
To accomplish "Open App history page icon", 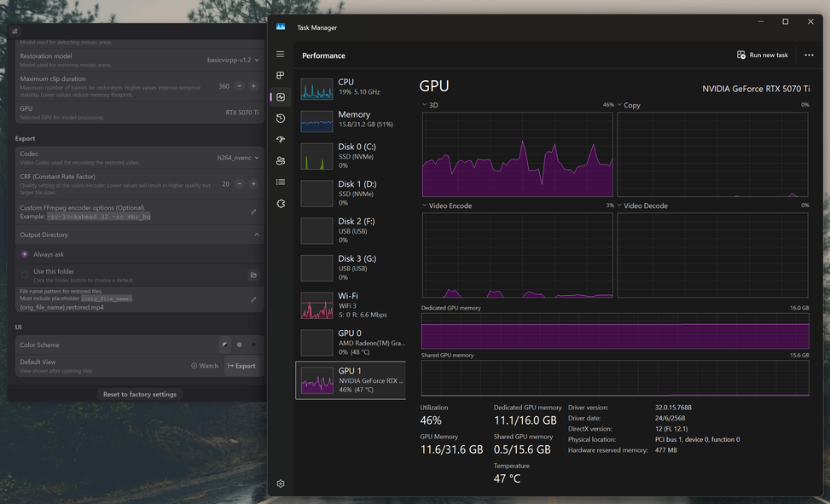I will (280, 118).
